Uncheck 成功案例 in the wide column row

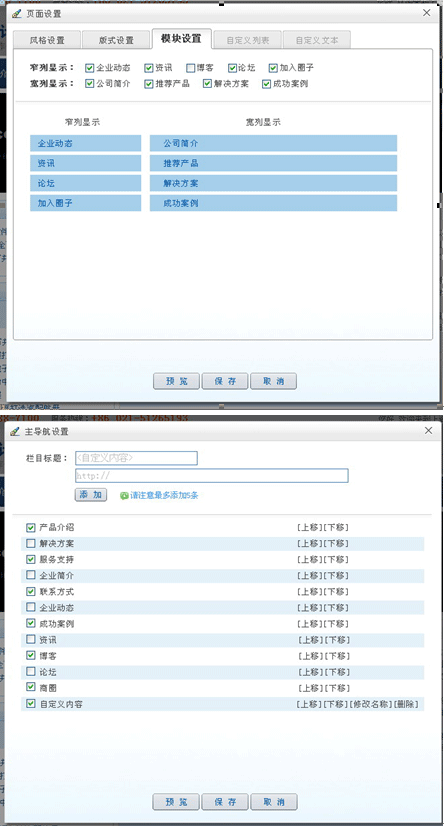(x=267, y=84)
